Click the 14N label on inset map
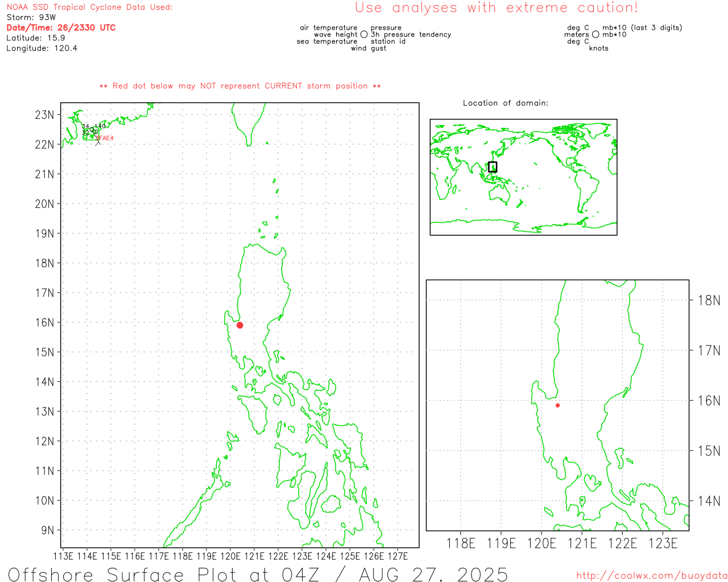The image size is (728, 582). tap(709, 501)
